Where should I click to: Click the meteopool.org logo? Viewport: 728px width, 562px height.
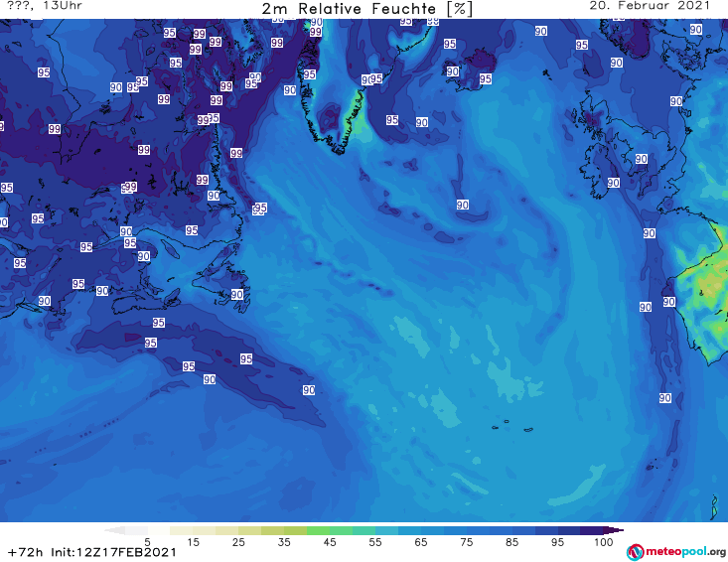pos(676,552)
